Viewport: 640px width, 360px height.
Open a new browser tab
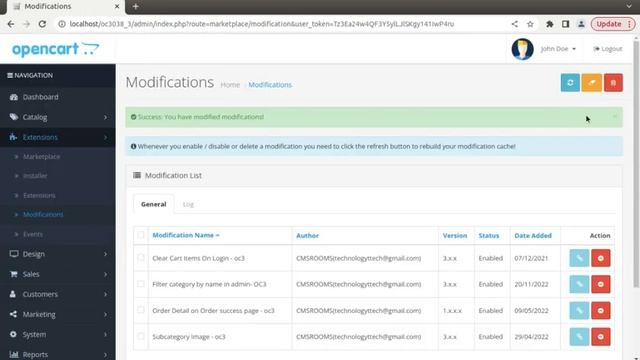[x=136, y=7]
